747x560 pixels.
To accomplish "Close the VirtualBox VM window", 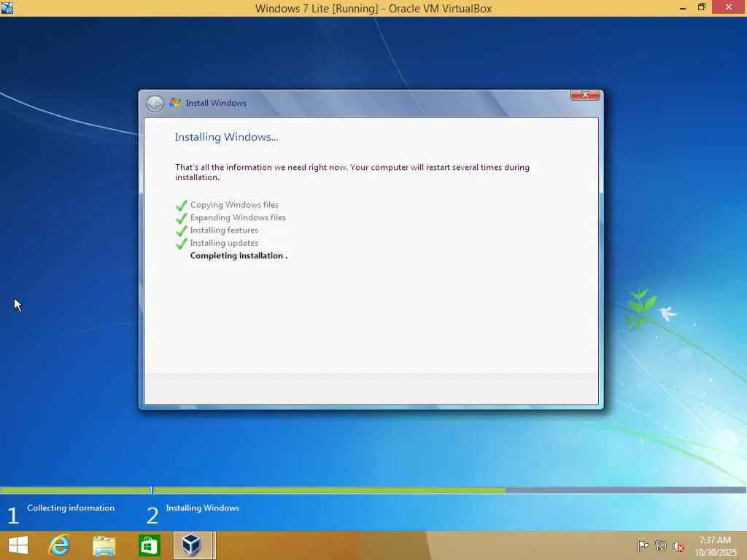I will (x=729, y=7).
